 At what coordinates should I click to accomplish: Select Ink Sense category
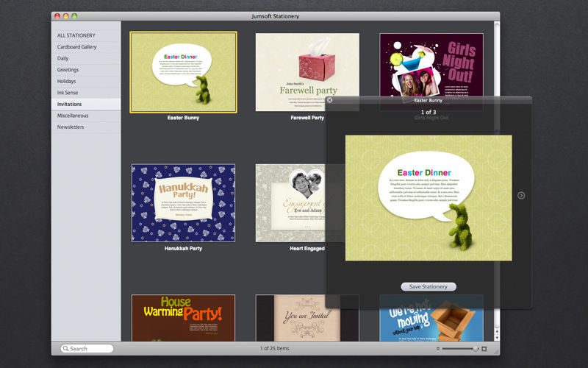click(x=86, y=93)
